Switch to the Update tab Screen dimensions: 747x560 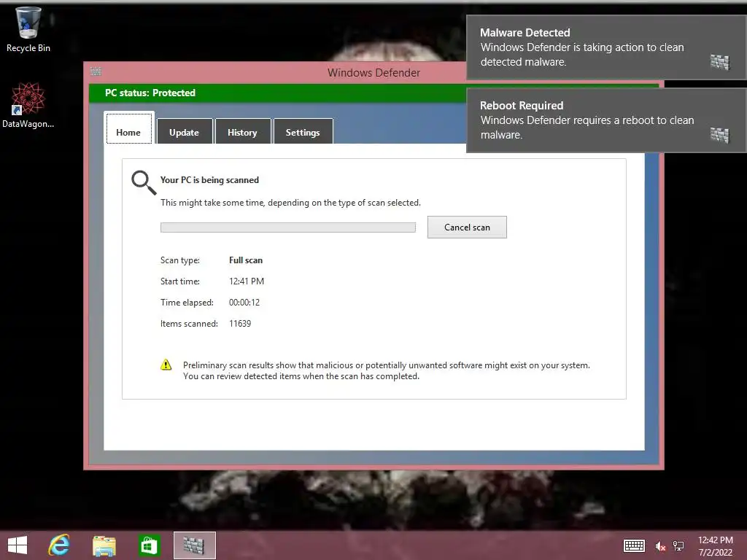(x=185, y=131)
